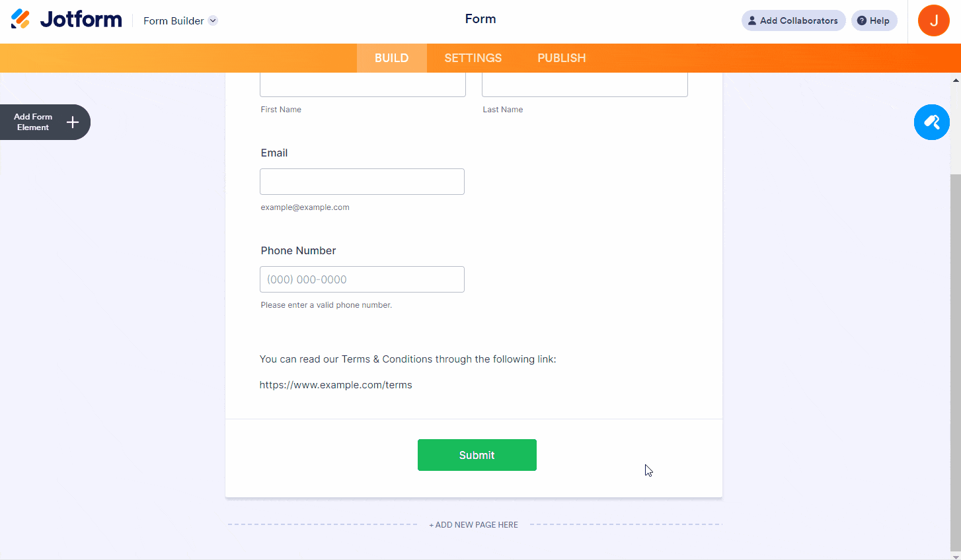
Task: Click into the Email input field
Action: click(x=362, y=182)
